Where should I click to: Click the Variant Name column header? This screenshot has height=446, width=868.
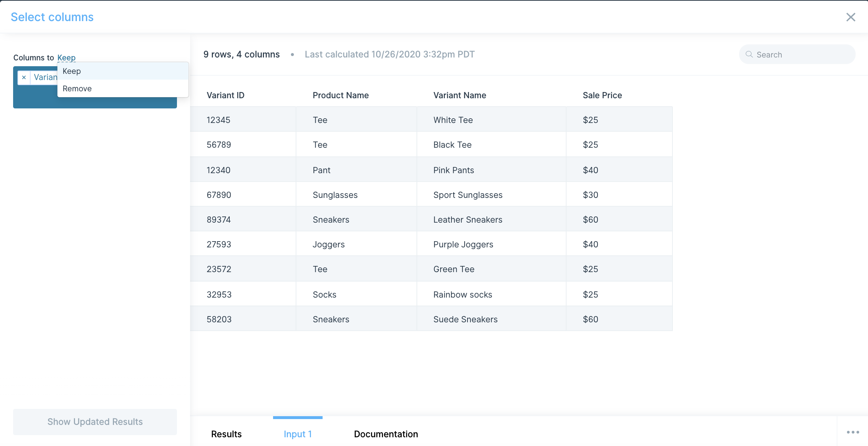[459, 95]
